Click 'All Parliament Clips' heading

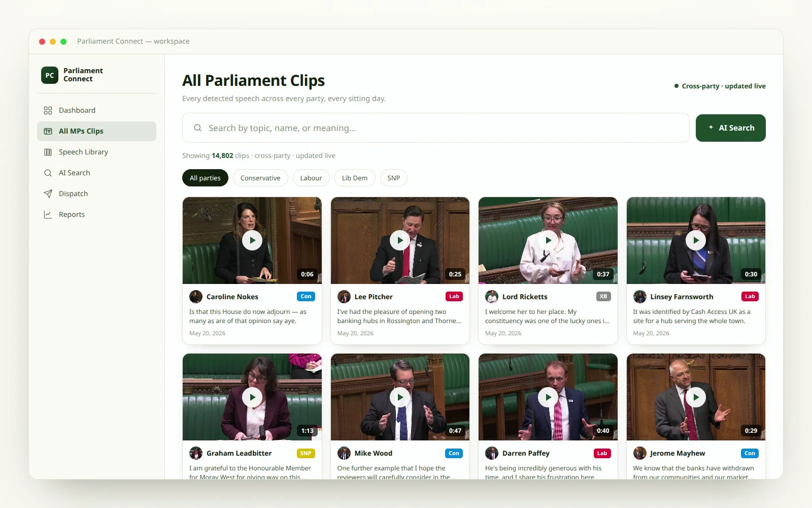coord(253,80)
